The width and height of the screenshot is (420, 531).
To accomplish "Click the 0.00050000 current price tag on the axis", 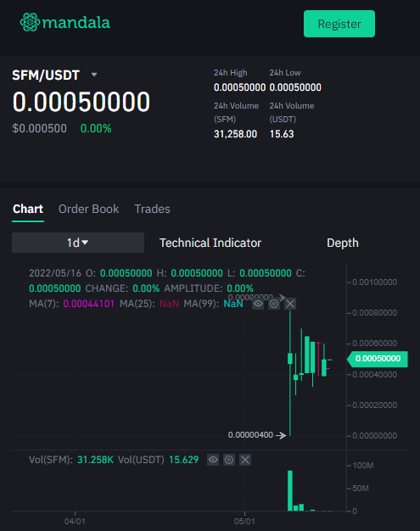I will [x=378, y=359].
